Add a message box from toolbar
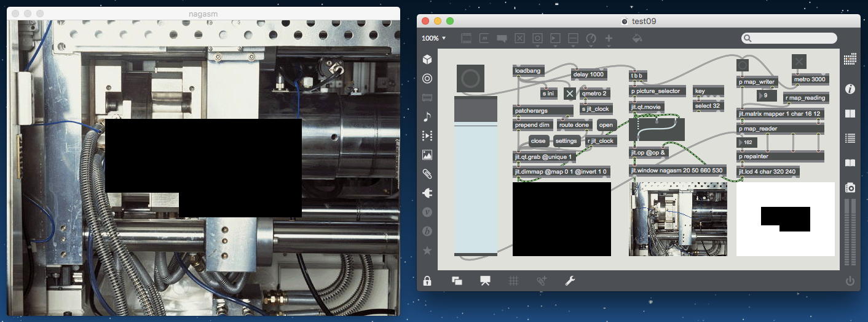This screenshot has width=868, height=322. [484, 38]
